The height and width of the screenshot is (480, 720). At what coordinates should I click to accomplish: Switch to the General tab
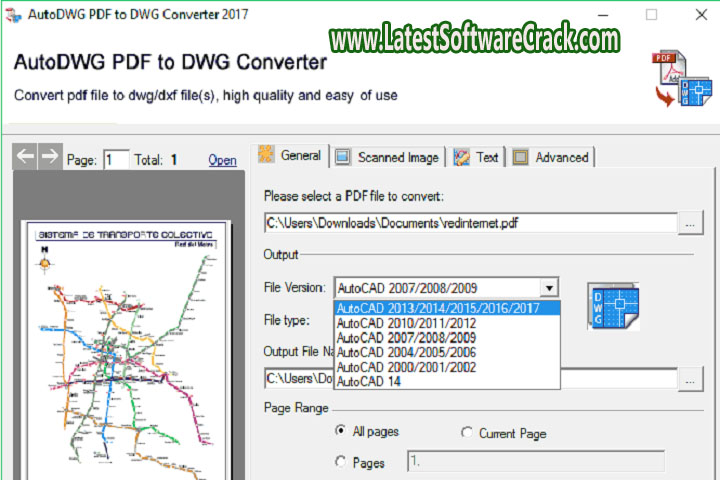pos(290,155)
